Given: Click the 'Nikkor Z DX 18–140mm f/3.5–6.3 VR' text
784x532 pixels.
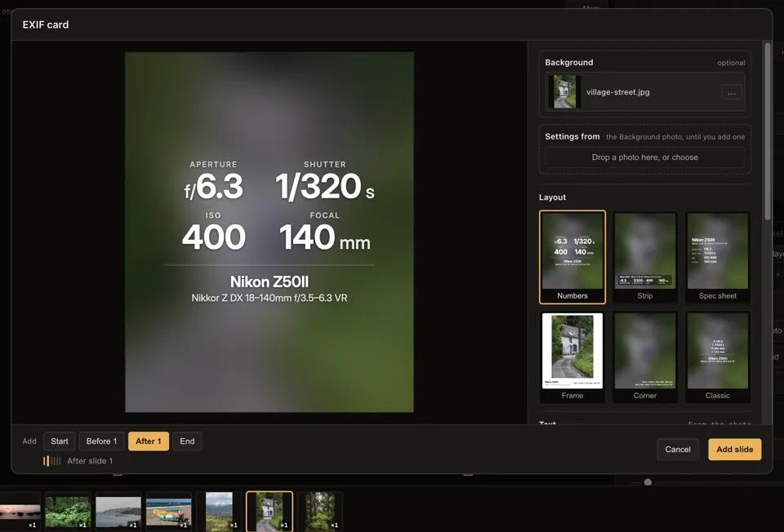Looking at the screenshot, I should click(x=269, y=298).
